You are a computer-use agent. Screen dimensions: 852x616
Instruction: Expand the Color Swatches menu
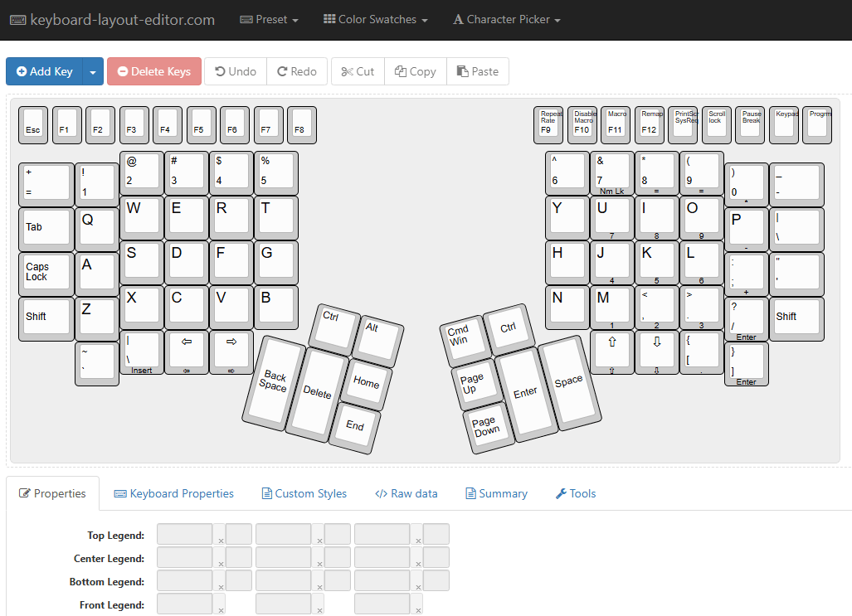click(375, 20)
